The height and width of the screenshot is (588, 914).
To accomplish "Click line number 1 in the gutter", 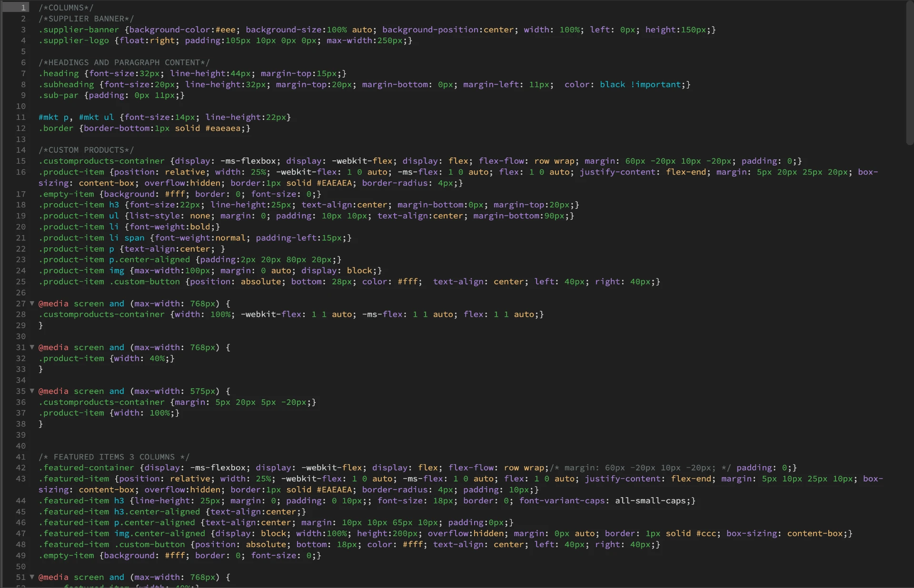I will pos(23,8).
